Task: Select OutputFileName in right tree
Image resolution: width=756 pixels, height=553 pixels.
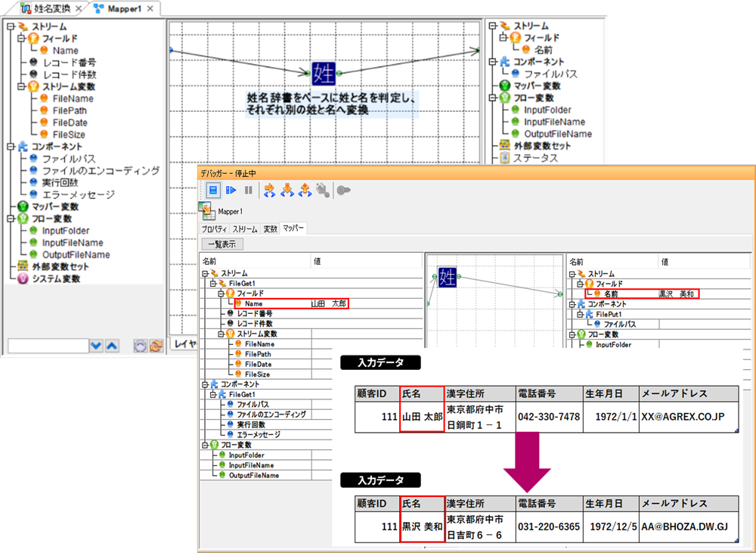Action: [x=558, y=134]
